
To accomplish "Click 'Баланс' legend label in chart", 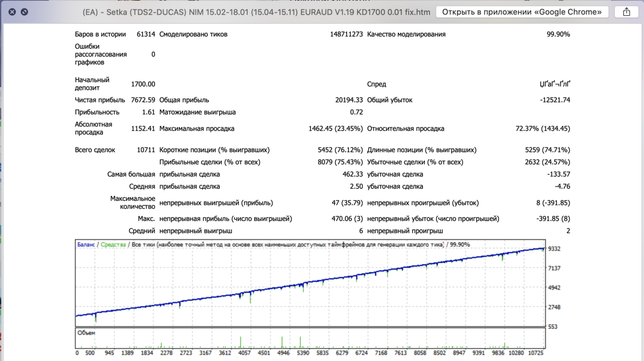I will point(86,245).
